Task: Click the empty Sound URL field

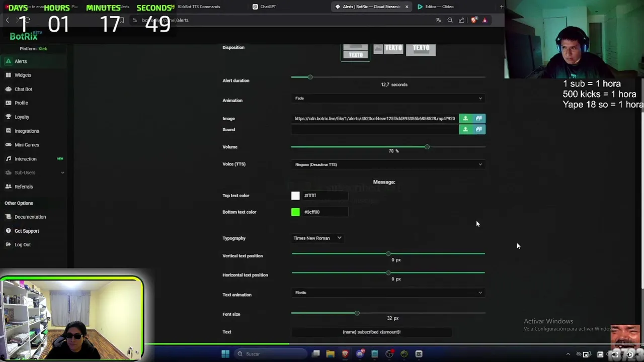Action: (x=375, y=129)
